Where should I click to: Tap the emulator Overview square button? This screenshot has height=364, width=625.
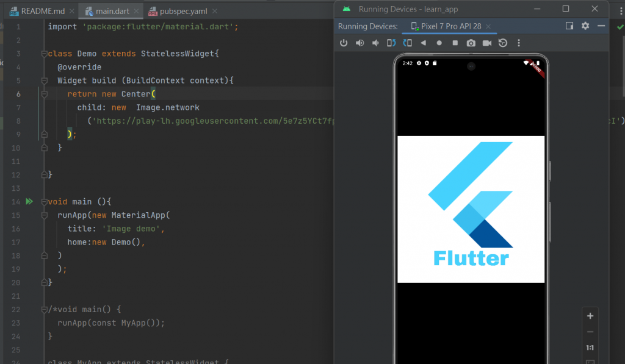pyautogui.click(x=455, y=43)
